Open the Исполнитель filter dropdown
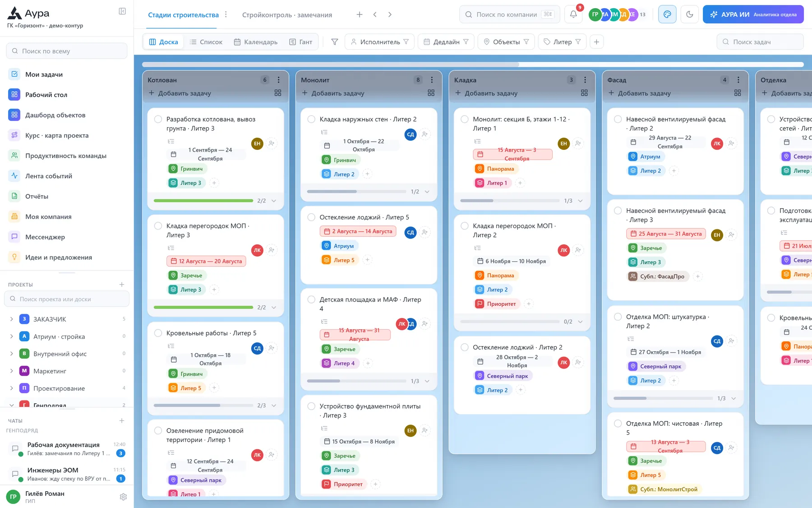812x508 pixels. point(380,42)
